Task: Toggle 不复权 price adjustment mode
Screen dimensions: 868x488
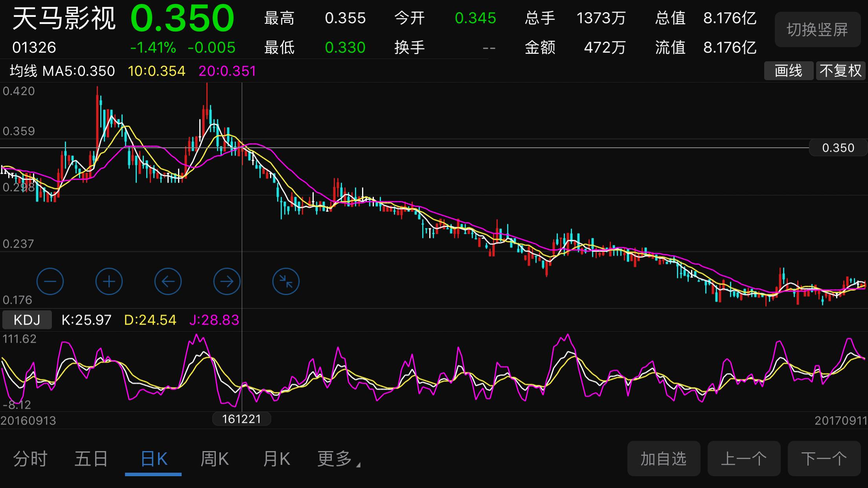Action: coord(840,71)
